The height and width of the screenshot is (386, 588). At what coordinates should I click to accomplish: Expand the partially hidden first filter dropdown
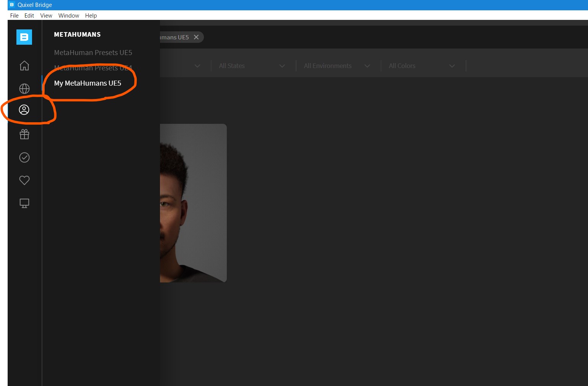(197, 66)
